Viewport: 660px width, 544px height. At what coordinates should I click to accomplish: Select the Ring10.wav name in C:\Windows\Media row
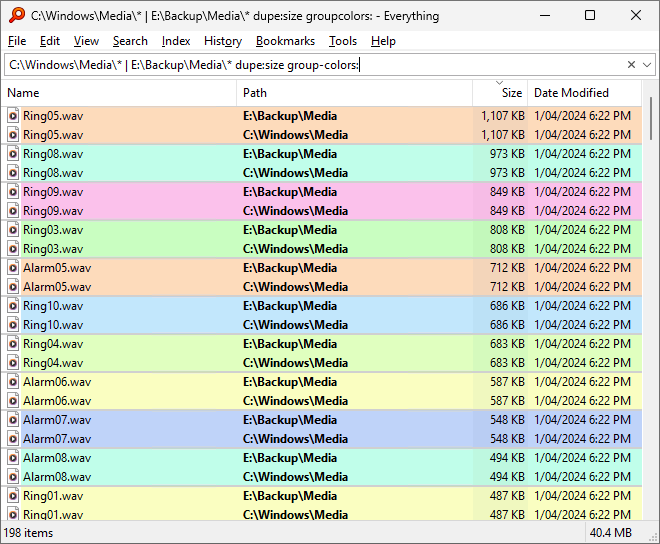tap(53, 325)
